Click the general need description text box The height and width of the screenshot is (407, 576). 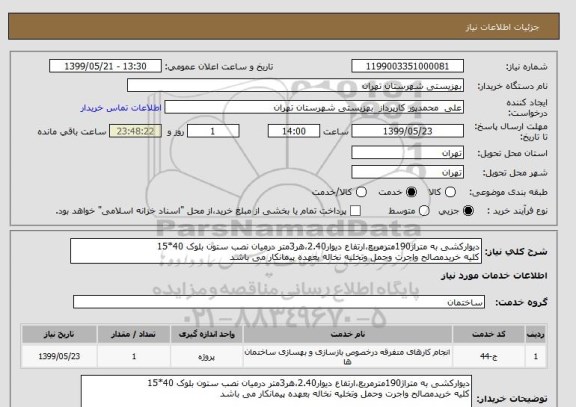click(276, 251)
